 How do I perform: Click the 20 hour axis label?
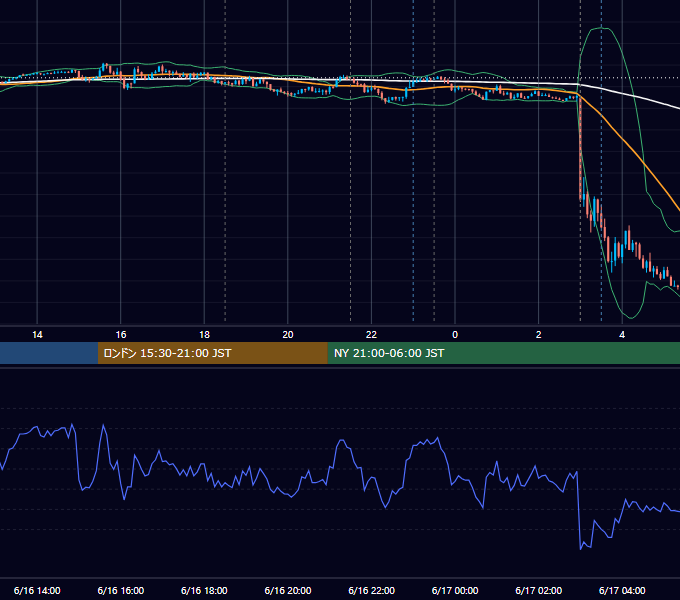[288, 335]
